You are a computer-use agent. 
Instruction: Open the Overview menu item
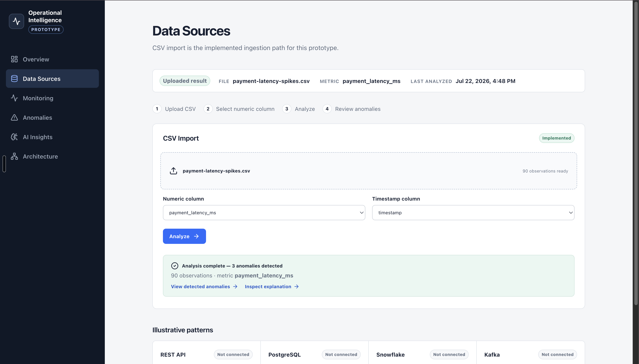[x=52, y=59]
